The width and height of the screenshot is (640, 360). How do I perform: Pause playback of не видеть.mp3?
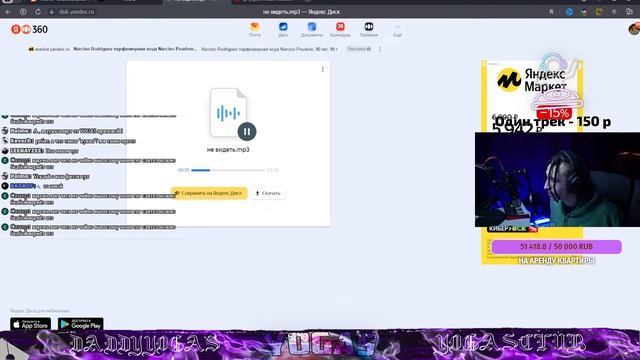247,131
